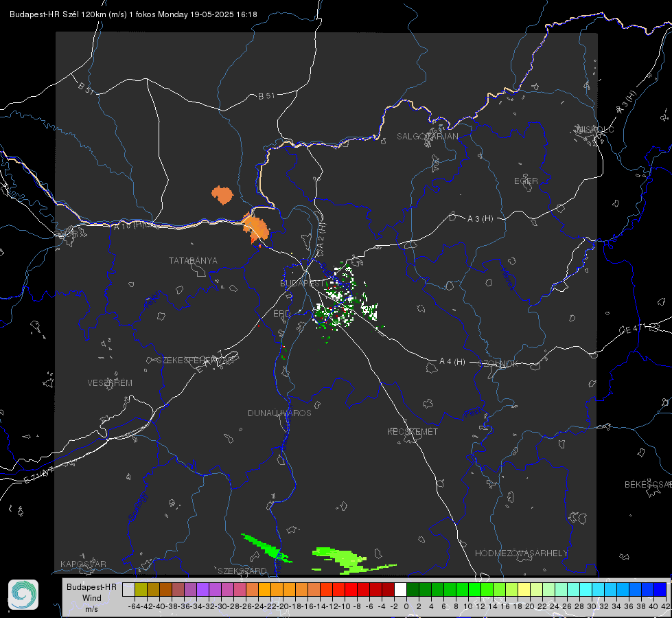This screenshot has width=672, height=618.
Task: Click the light green echo above SZEKSZARD label
Action: [x=266, y=547]
